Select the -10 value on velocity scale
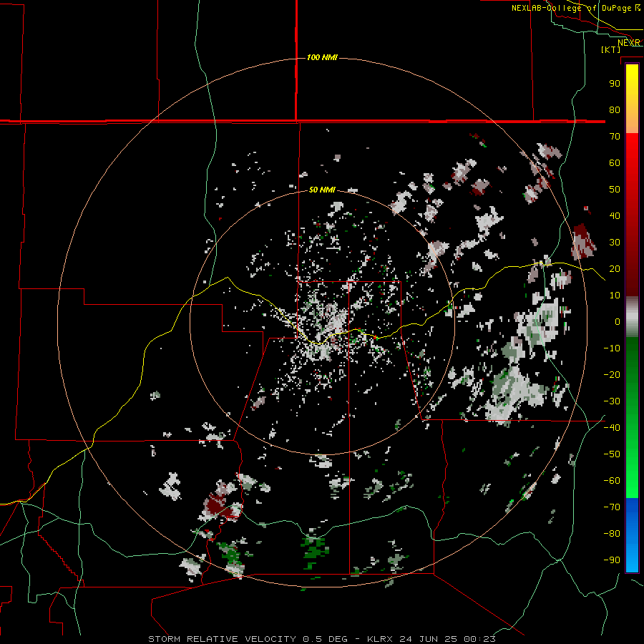 [612, 348]
